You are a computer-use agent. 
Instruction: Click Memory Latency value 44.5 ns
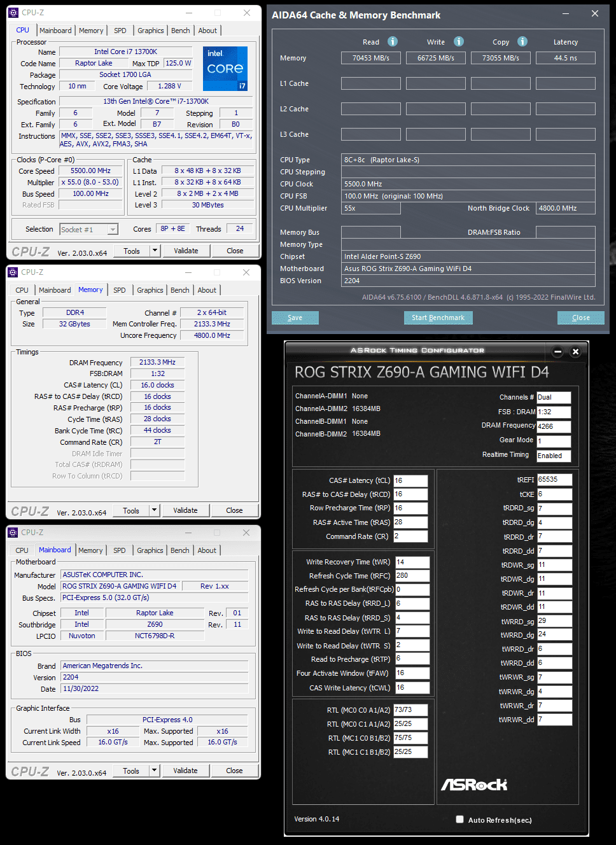(566, 58)
